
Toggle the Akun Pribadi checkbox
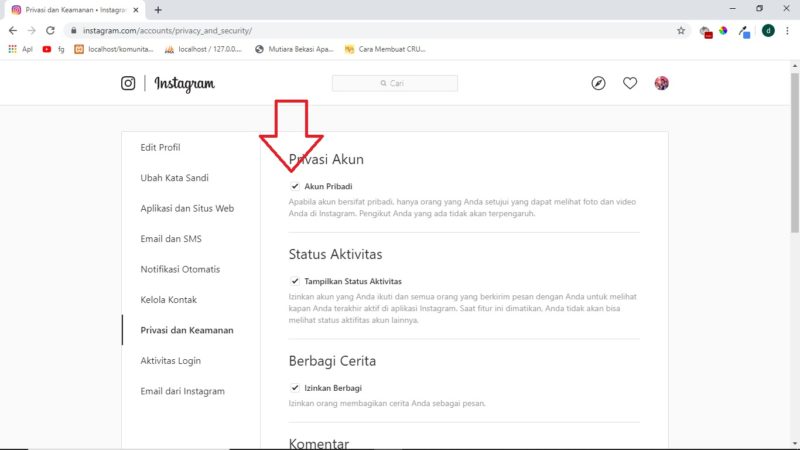[295, 186]
